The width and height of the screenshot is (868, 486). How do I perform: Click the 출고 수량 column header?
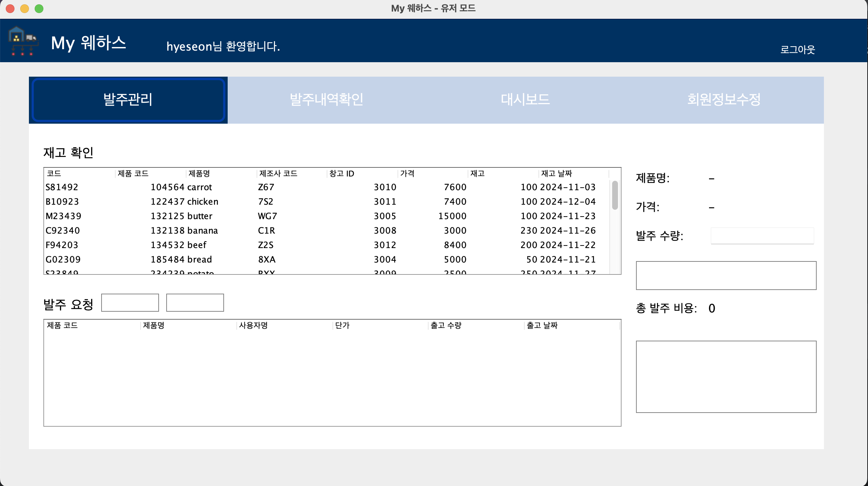(476, 325)
